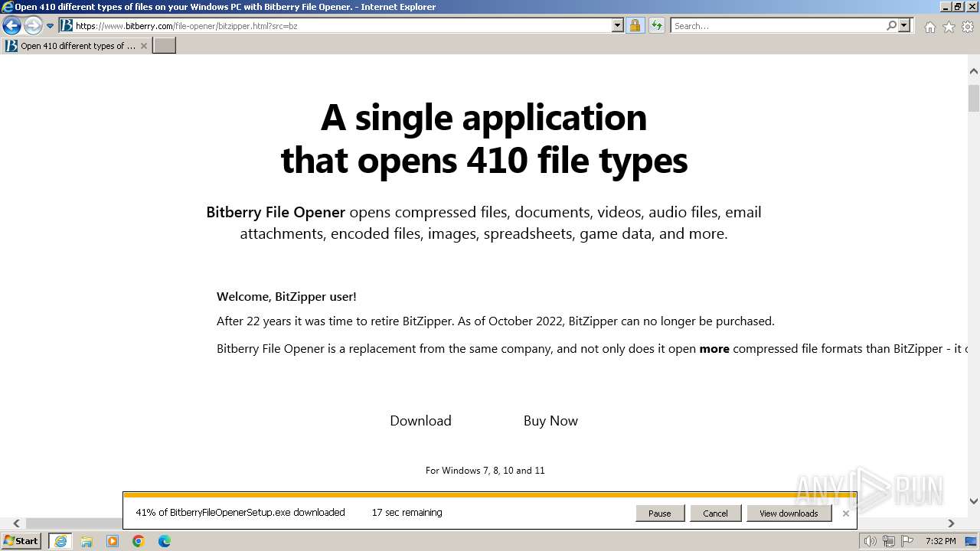This screenshot has width=980, height=551.
Task: Open the recent pages dropdown arrow
Action: click(50, 26)
